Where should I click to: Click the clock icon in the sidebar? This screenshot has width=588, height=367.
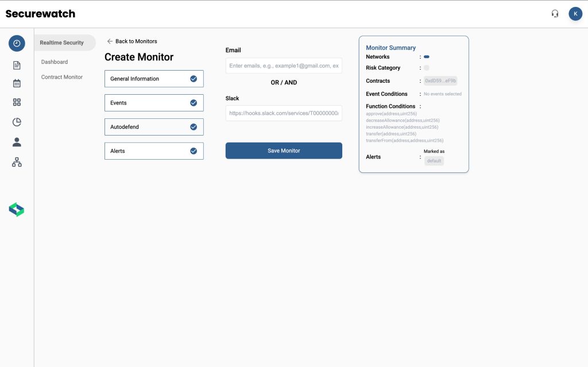17,43
